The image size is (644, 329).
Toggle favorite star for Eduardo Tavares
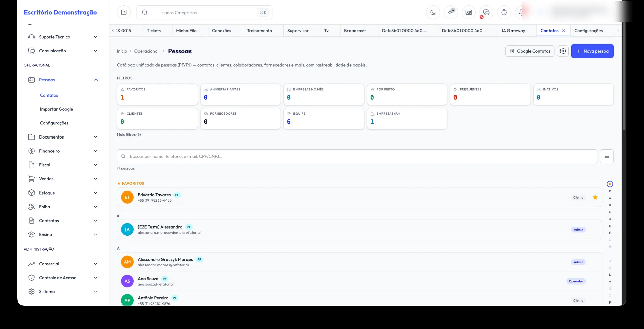coord(595,197)
